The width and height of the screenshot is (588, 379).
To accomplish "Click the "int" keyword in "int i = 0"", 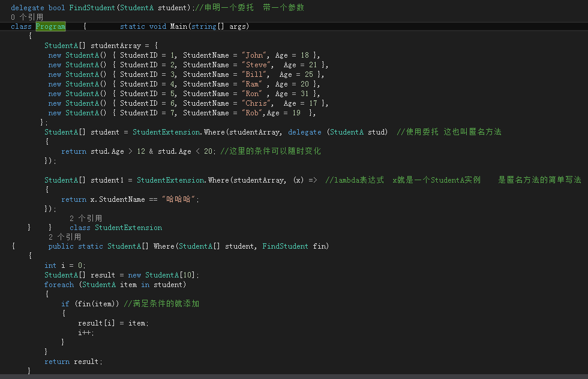I will pyautogui.click(x=50, y=265).
